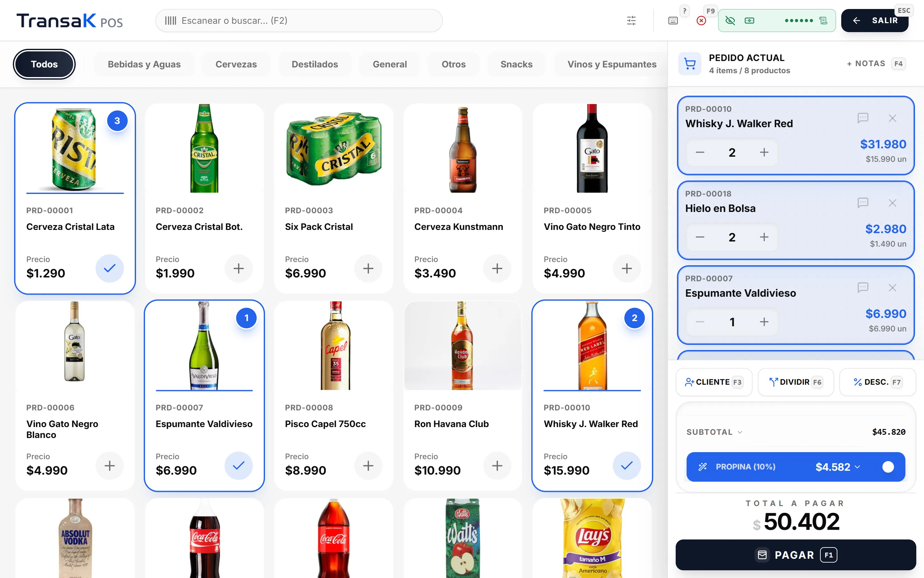
Task: Add a comment to Hielo en Bolsa line
Action: (x=863, y=203)
